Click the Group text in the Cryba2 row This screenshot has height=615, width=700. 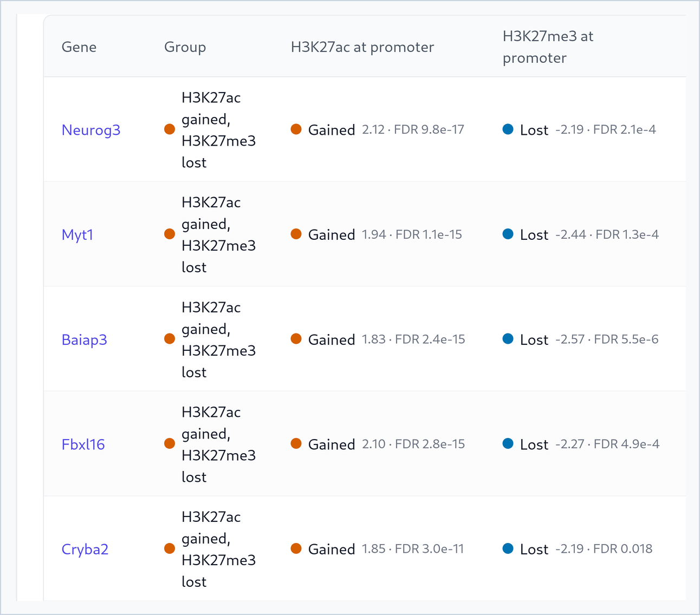[219, 549]
